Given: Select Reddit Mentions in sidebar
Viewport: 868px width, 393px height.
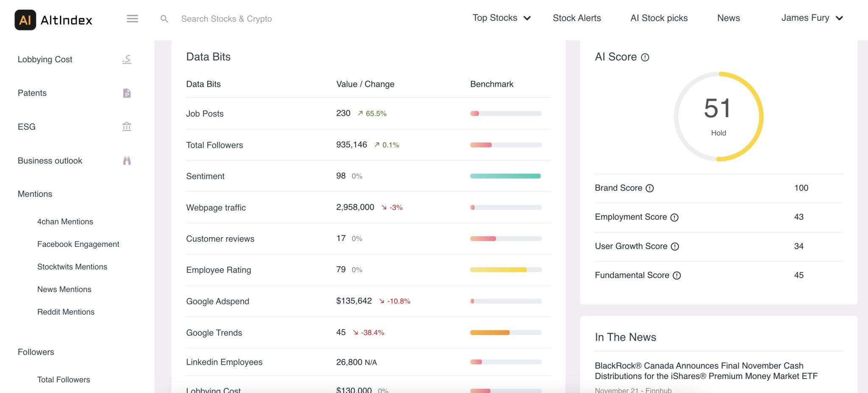Looking at the screenshot, I should pyautogui.click(x=66, y=312).
